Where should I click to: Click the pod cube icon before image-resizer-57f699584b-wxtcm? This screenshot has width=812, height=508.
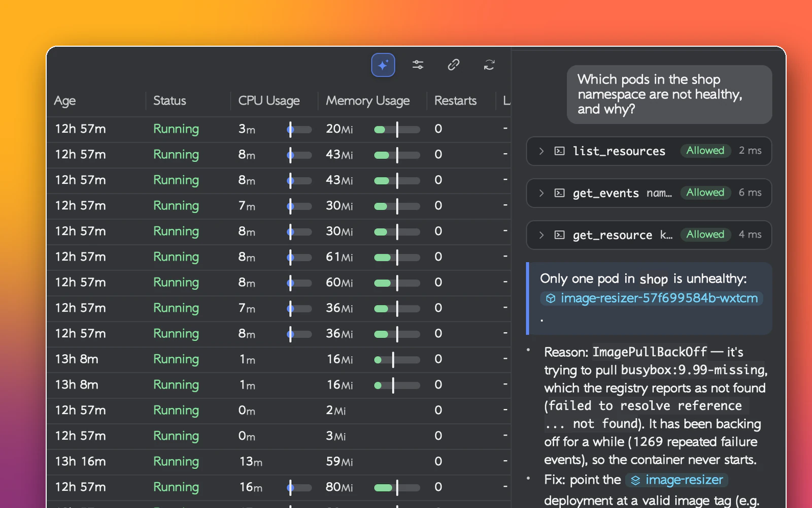[x=551, y=299]
